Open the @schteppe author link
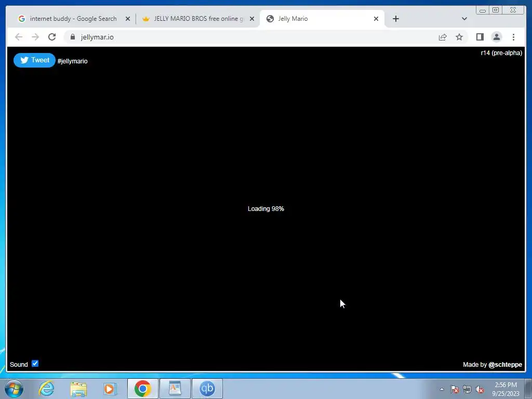 pyautogui.click(x=505, y=364)
